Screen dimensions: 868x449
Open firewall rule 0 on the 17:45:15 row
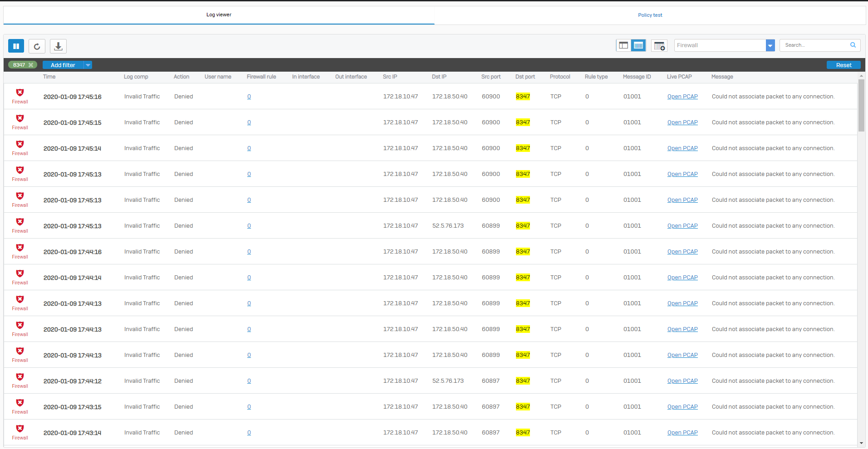click(249, 122)
